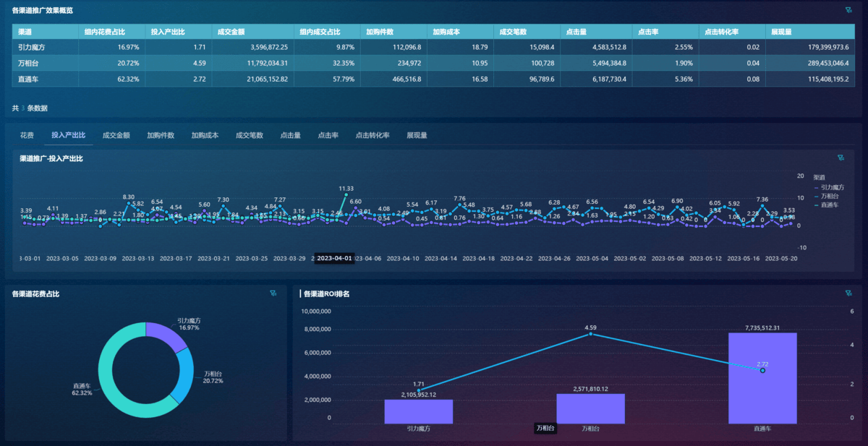Toggle 万相台 series in line chart legend
This screenshot has height=446, width=868.
[x=830, y=196]
